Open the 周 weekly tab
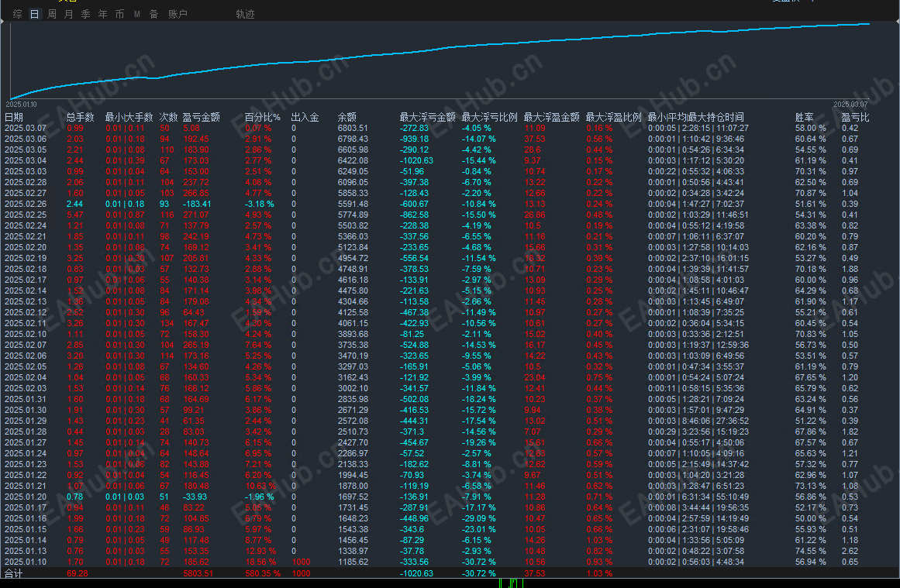900x588 pixels. pos(52,14)
